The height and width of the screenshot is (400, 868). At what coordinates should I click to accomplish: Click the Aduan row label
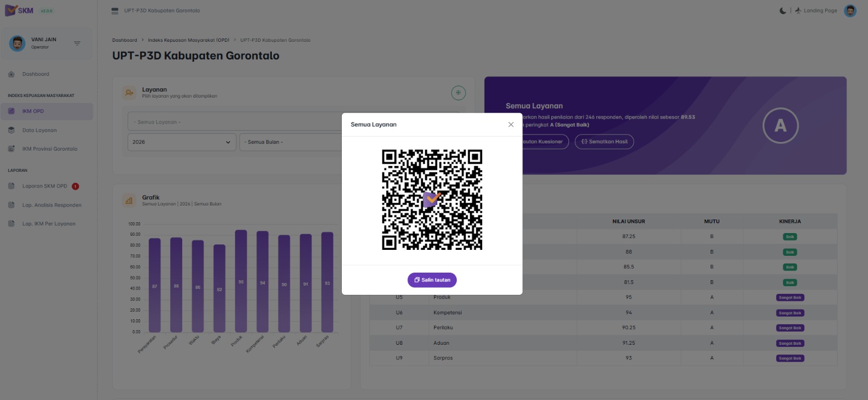pos(442,343)
